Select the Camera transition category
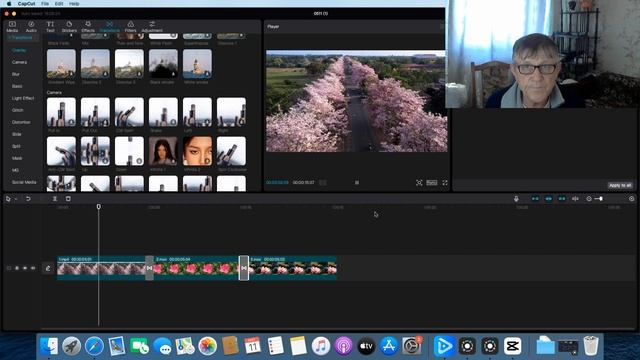The width and height of the screenshot is (640, 360). [x=19, y=62]
